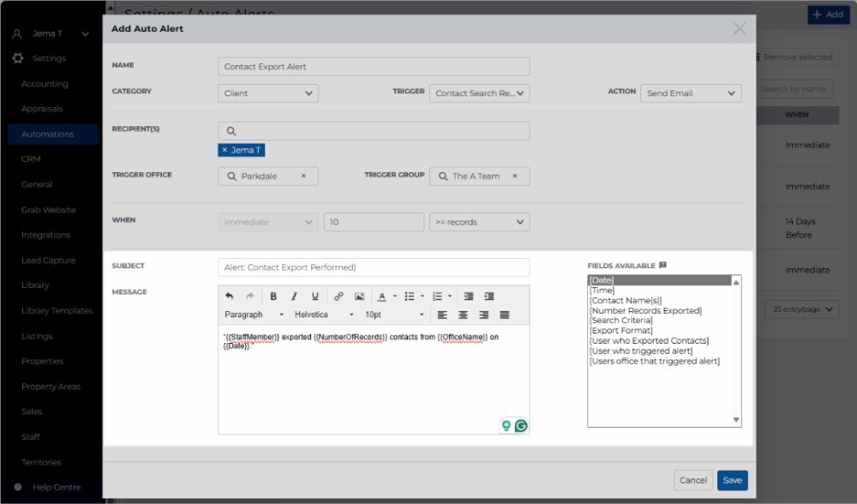Toggle bold formatting in message toolbar
857x504 pixels.
click(x=273, y=297)
